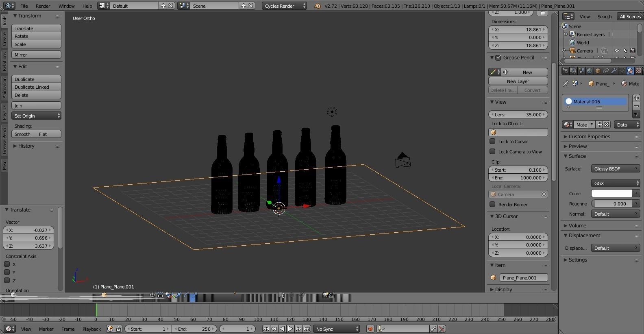Open the GGX distribution dropdown

point(616,183)
